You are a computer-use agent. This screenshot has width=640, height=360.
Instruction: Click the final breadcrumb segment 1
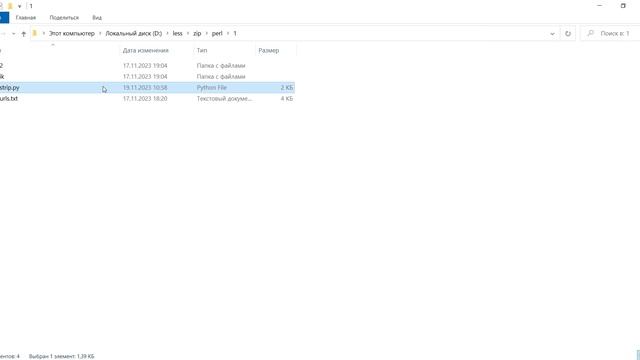pyautogui.click(x=235, y=33)
